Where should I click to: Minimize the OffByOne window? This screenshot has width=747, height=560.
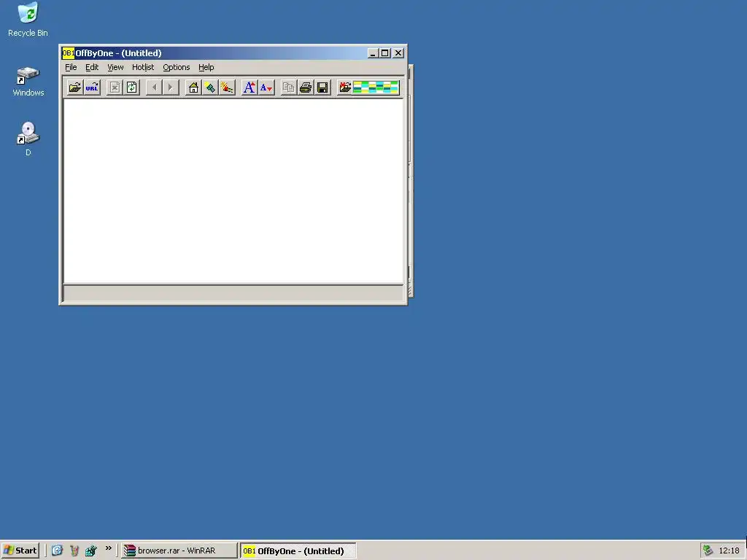(373, 53)
